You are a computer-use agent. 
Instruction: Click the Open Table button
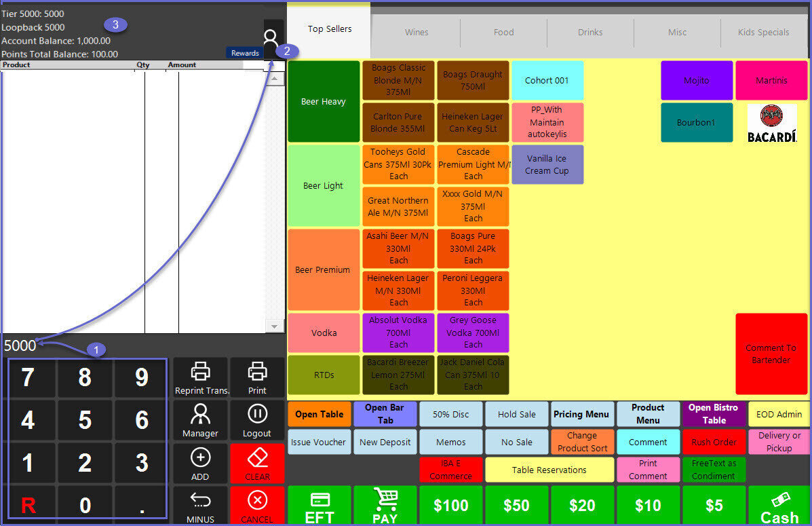click(320, 414)
